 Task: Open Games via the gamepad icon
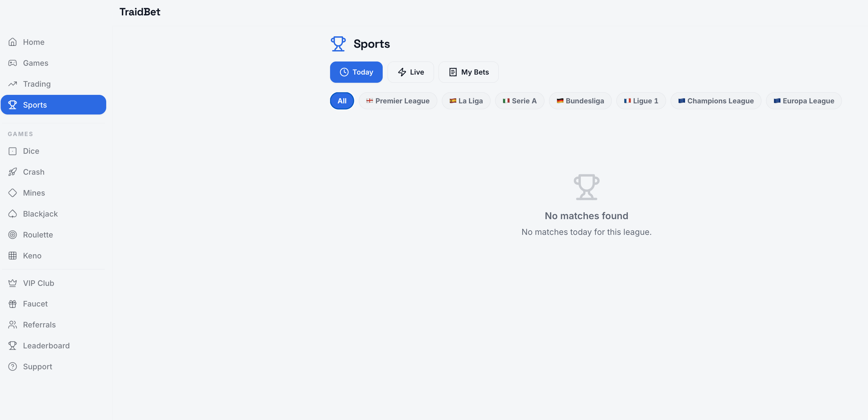(12, 63)
